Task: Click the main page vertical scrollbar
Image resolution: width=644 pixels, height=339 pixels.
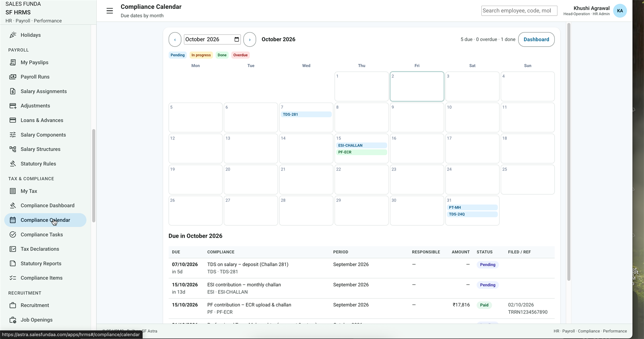Action: pos(569,152)
